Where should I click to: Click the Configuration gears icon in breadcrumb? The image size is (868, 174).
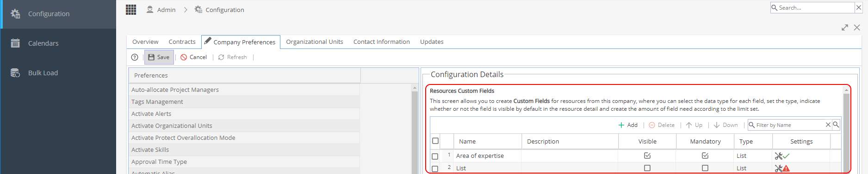click(x=198, y=9)
